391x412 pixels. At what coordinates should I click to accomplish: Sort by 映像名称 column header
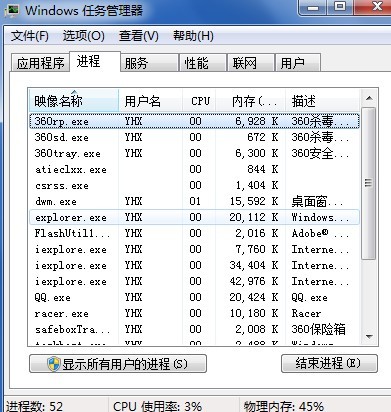(74, 101)
